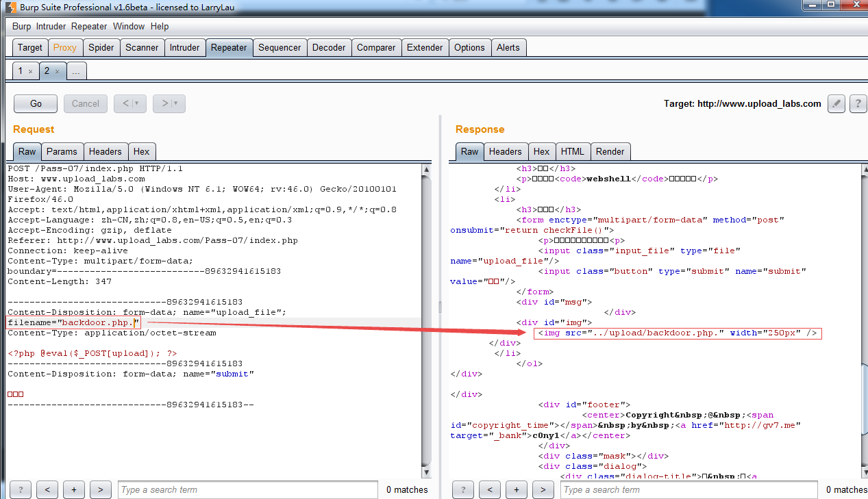Switch to the Options tab
The width and height of the screenshot is (868, 499).
click(x=469, y=47)
